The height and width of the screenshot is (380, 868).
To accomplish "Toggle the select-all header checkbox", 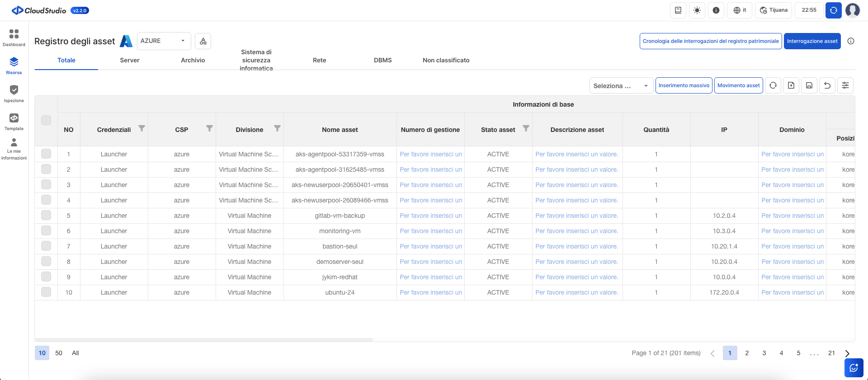I will click(46, 120).
